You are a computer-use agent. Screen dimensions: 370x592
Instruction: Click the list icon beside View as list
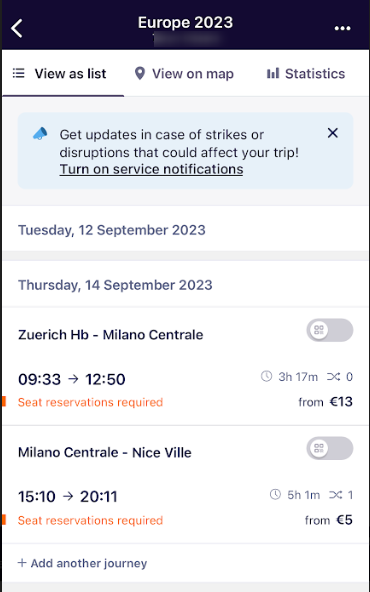coord(18,73)
